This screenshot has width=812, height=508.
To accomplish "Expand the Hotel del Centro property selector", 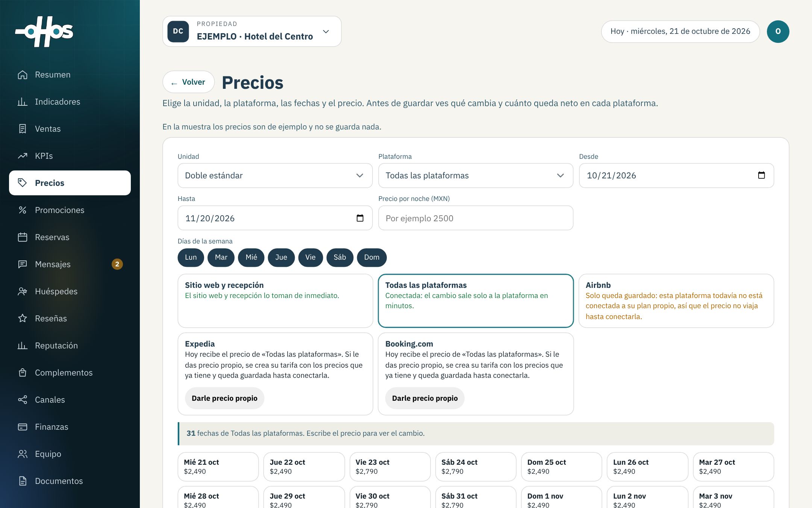I will pos(252,32).
